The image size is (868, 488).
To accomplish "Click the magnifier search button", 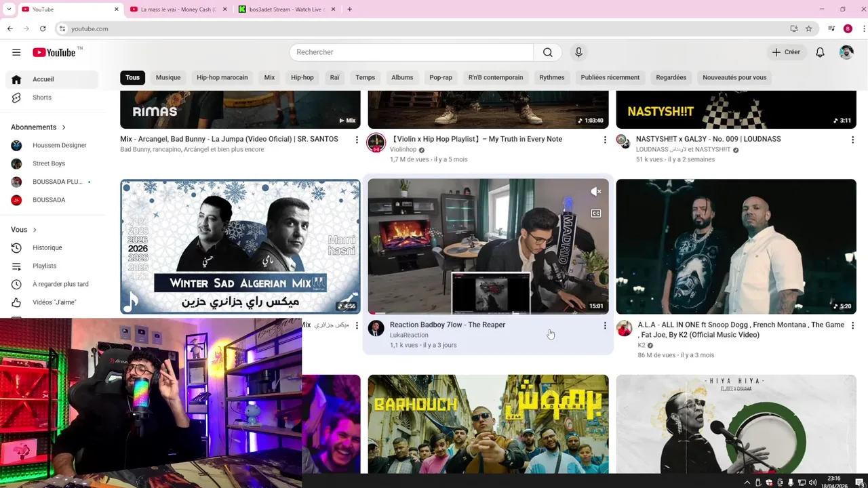I will 548,52.
